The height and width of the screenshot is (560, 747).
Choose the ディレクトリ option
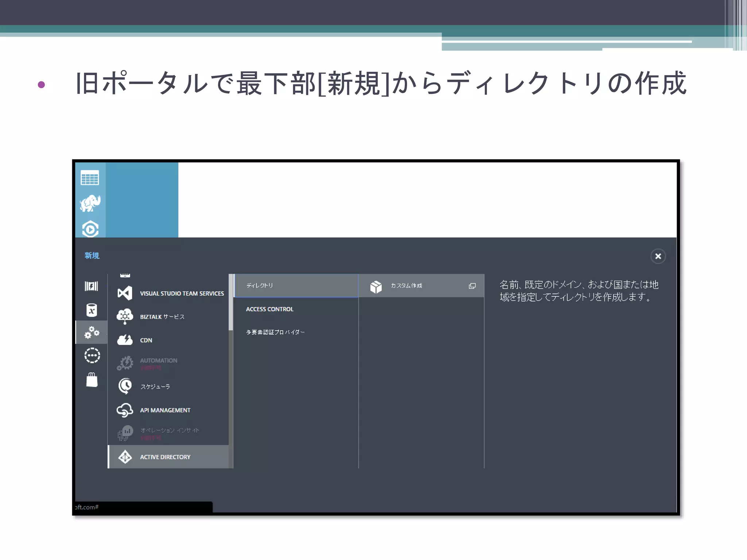coord(296,285)
